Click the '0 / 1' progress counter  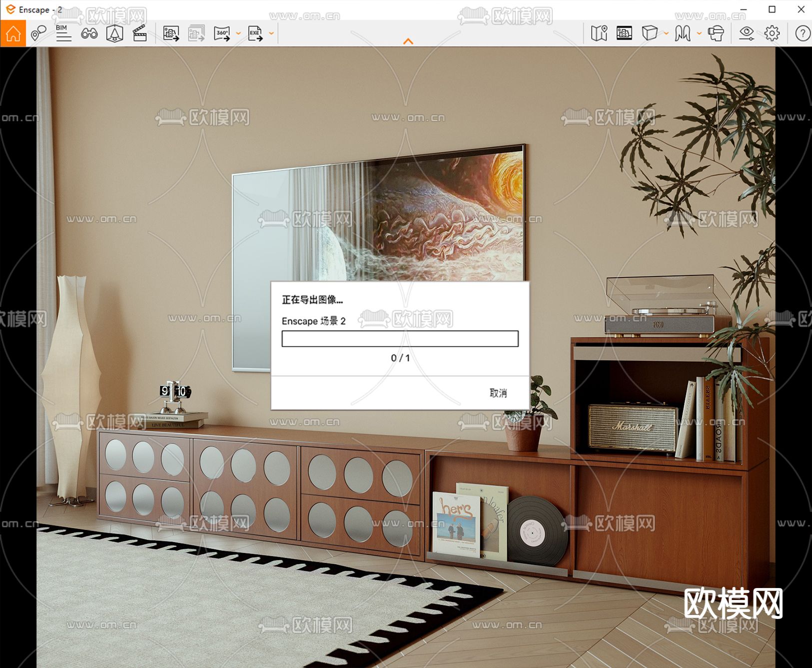400,358
